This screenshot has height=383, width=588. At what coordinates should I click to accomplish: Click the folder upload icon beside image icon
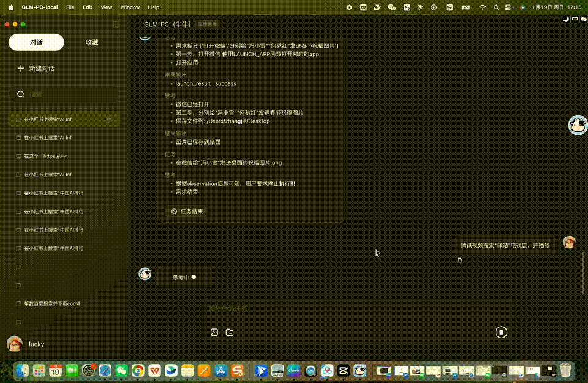(x=229, y=332)
